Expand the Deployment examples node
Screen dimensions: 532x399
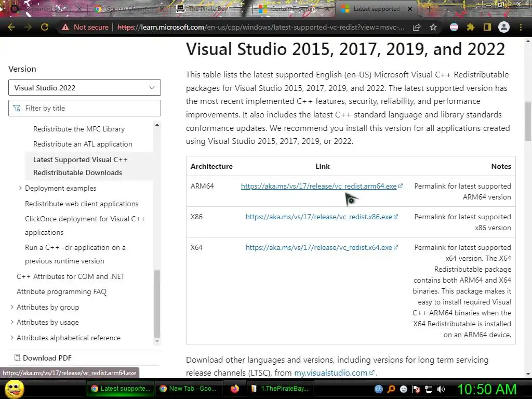click(20, 188)
